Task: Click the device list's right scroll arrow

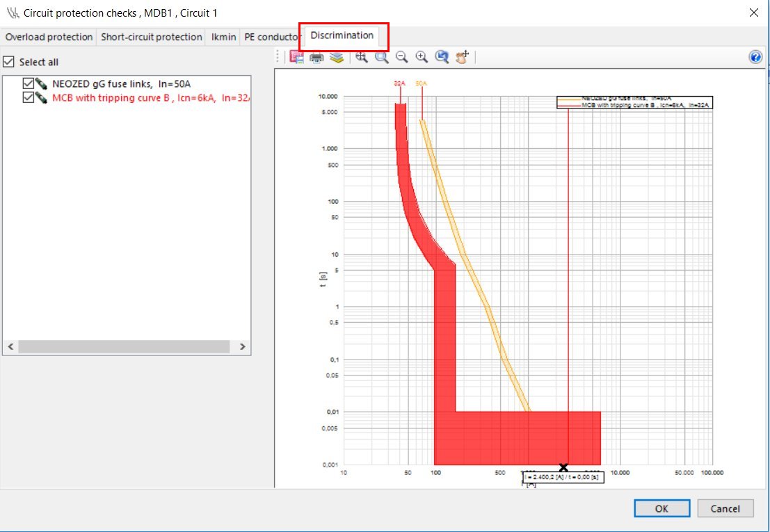Action: (x=242, y=346)
